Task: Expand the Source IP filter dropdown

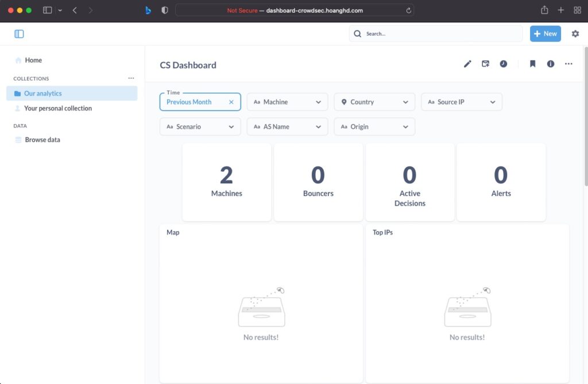Action: point(461,102)
